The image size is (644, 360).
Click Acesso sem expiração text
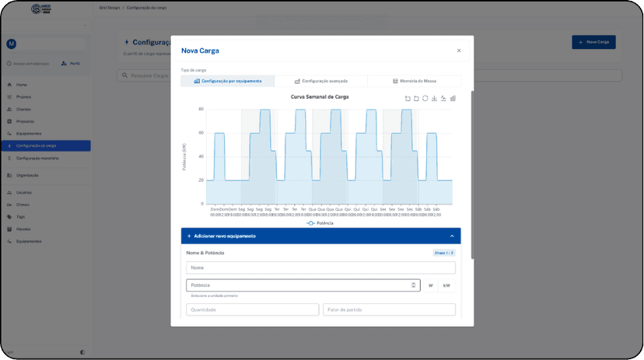[31, 64]
